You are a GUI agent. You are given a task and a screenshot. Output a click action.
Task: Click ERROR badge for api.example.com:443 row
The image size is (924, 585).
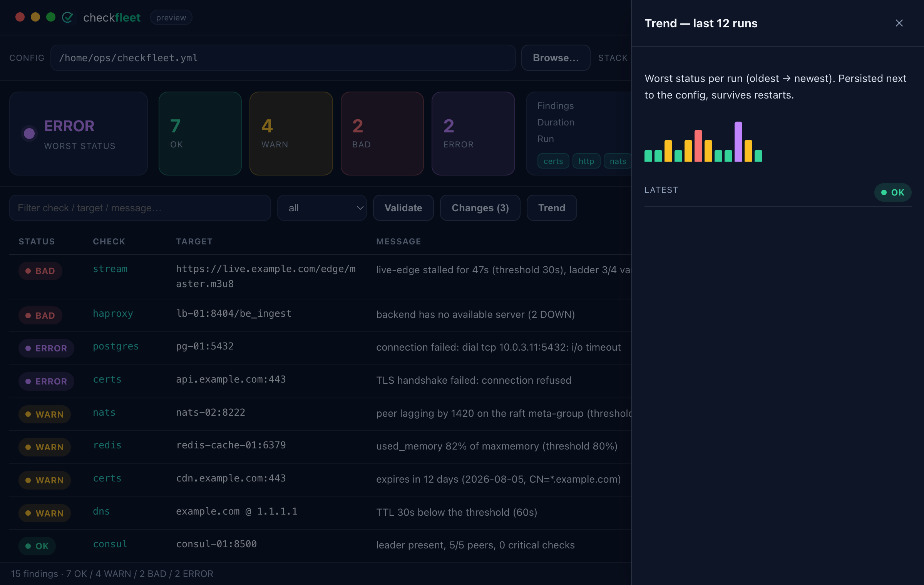pos(46,381)
